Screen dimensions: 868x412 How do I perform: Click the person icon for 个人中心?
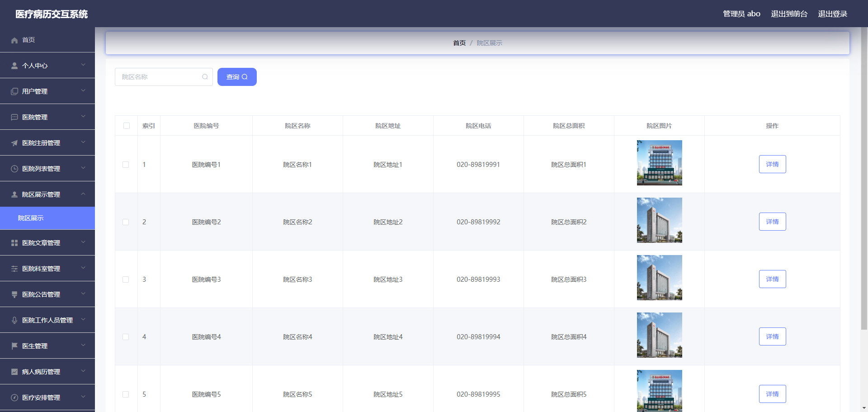tap(14, 66)
